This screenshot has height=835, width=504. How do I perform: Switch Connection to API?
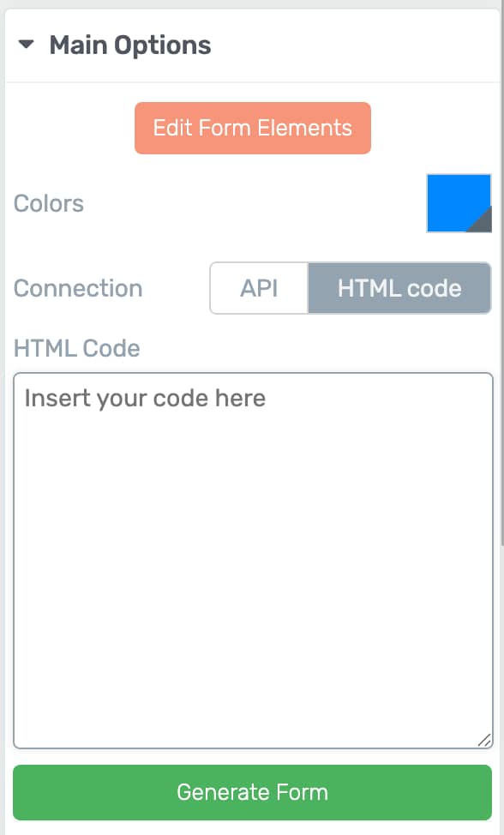(x=259, y=288)
